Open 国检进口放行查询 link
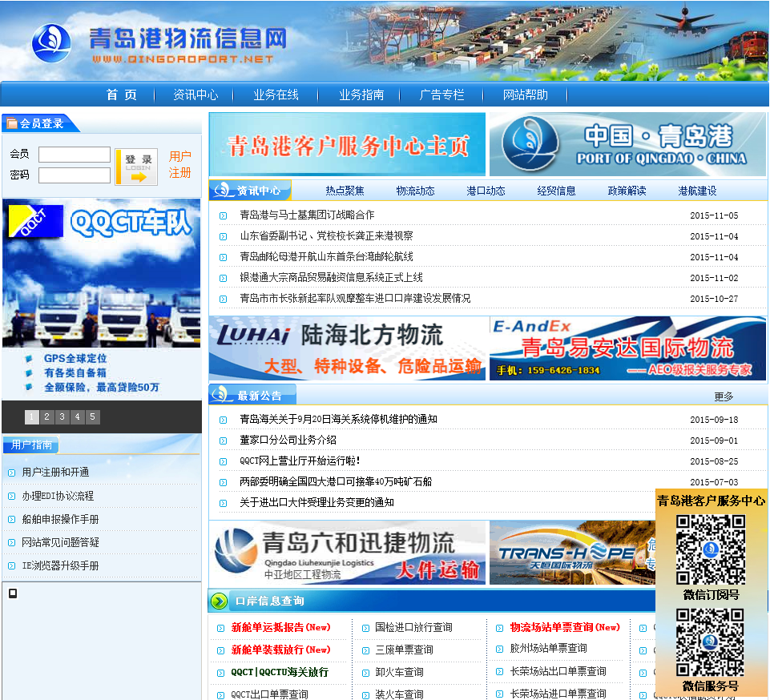 pyautogui.click(x=413, y=627)
